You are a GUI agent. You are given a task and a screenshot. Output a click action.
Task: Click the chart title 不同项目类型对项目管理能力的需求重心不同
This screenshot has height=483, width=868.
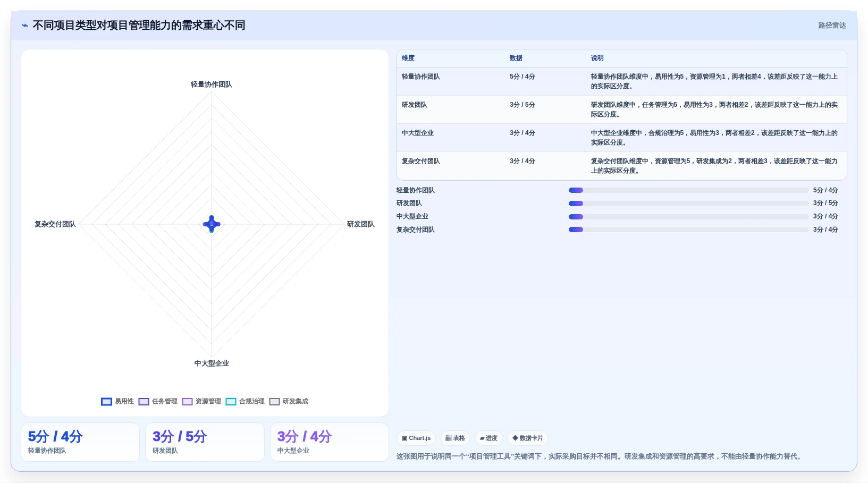point(139,26)
